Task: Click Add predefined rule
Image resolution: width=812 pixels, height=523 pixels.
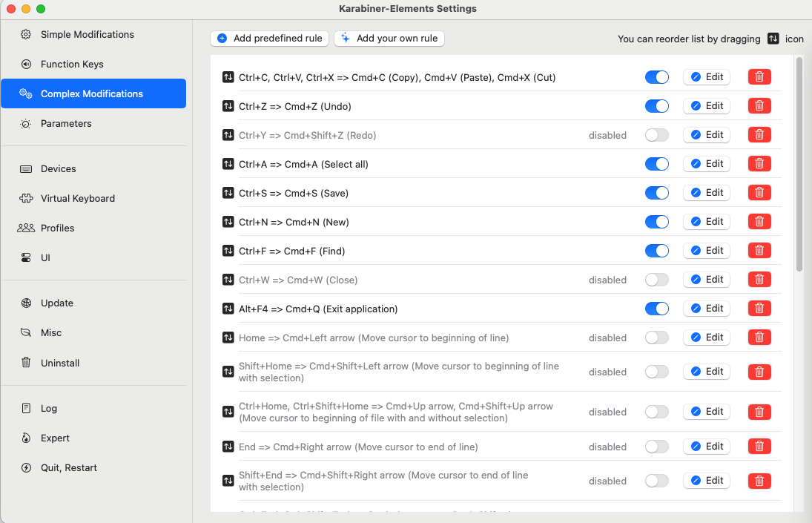Action: [x=269, y=39]
